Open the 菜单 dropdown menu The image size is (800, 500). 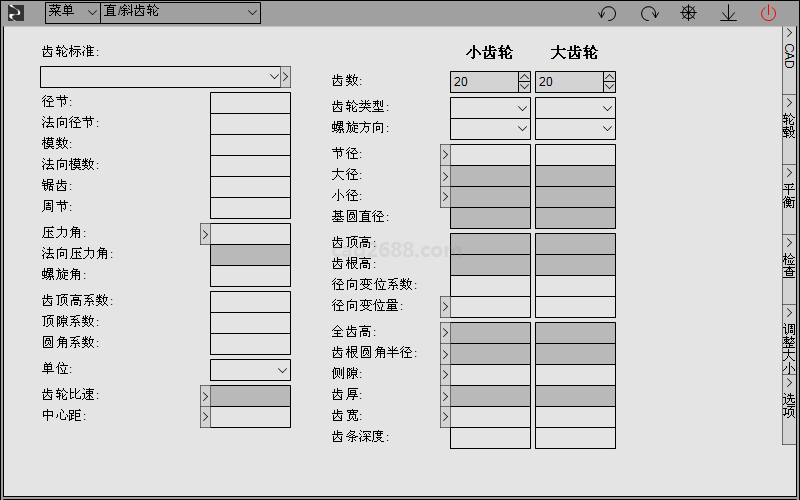[x=72, y=12]
